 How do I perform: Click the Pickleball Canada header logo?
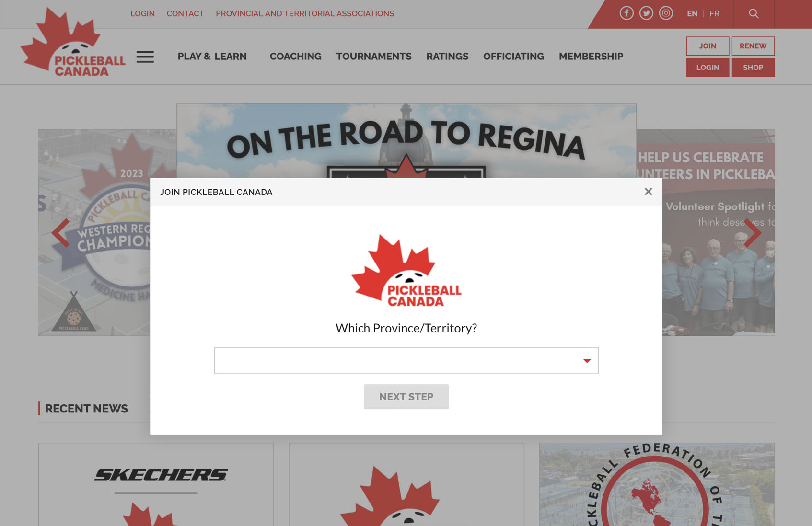coord(72,42)
